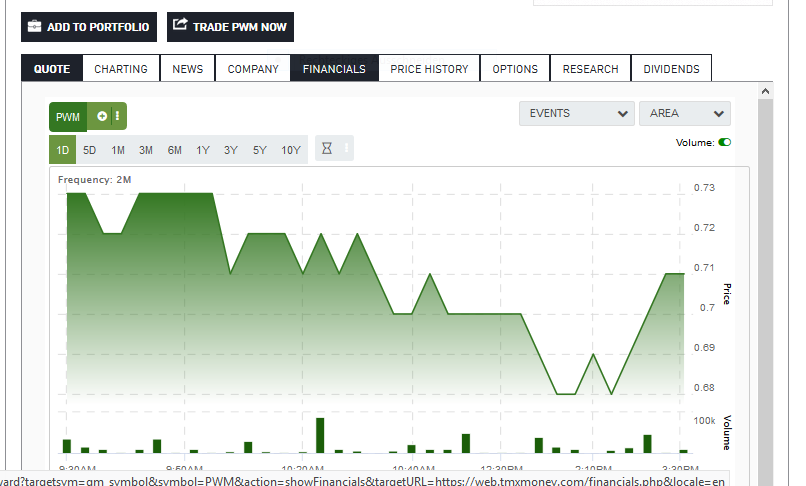The width and height of the screenshot is (806, 486).
Task: Click the dots beside the hourglass icon
Action: coord(347,148)
